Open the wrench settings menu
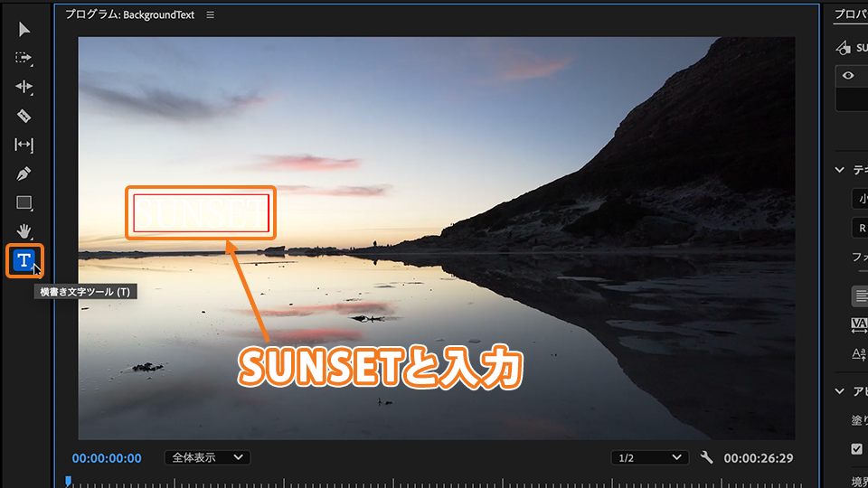The height and width of the screenshot is (488, 868). (706, 457)
